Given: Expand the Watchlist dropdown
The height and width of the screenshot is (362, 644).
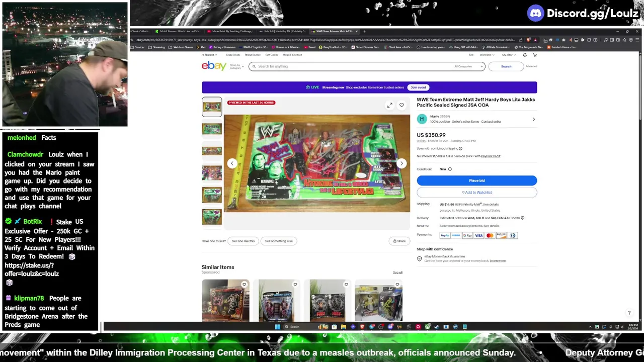Looking at the screenshot, I should pos(486,55).
